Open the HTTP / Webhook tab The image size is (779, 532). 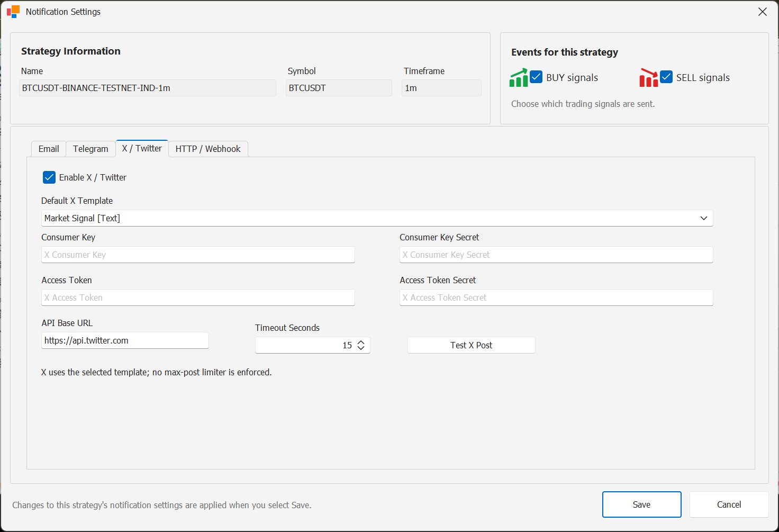(x=208, y=149)
